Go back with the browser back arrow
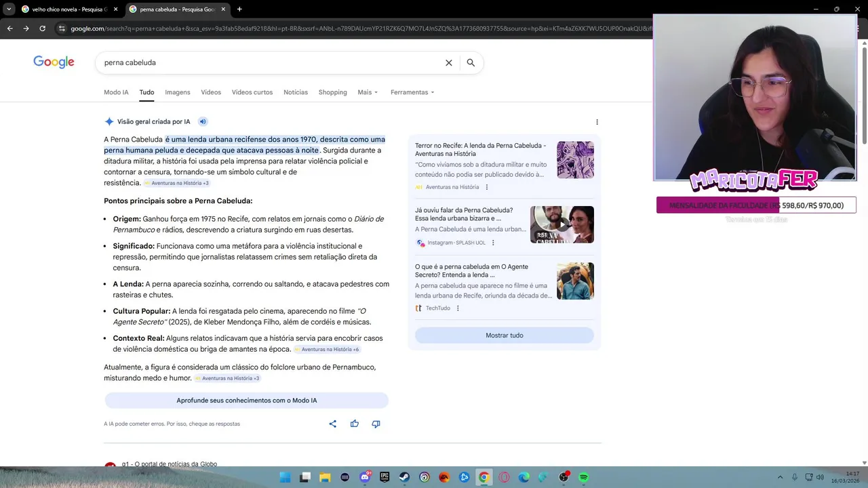The width and height of the screenshot is (868, 488). click(x=9, y=28)
